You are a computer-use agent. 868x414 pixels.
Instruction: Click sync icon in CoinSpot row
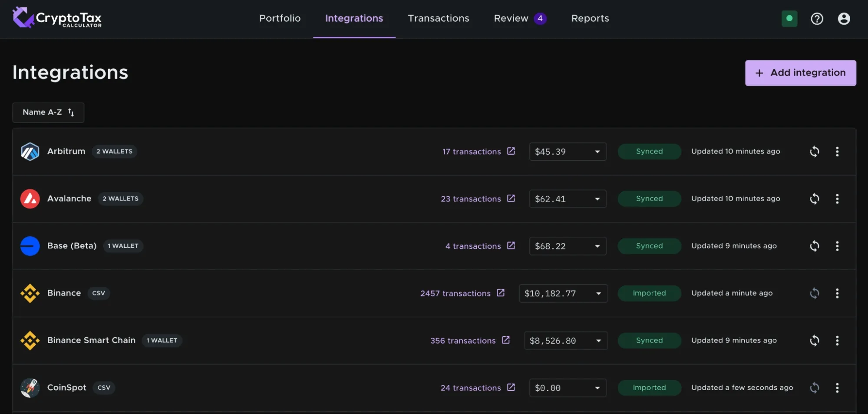coord(815,388)
